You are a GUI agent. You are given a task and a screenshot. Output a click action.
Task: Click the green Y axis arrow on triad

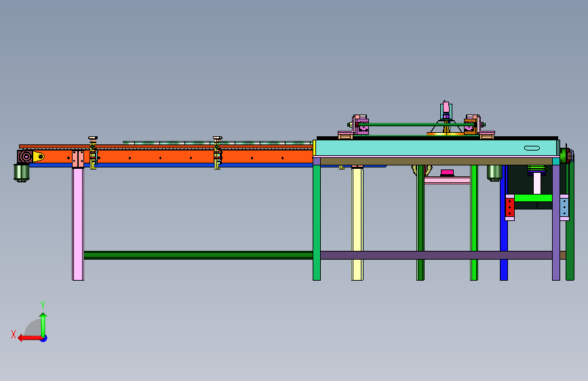point(43,324)
